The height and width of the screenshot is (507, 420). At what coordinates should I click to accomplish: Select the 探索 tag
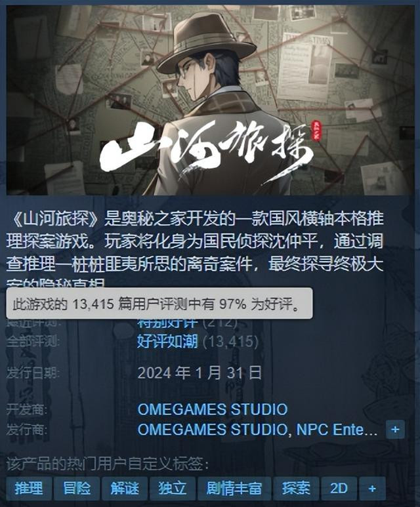[x=296, y=488]
